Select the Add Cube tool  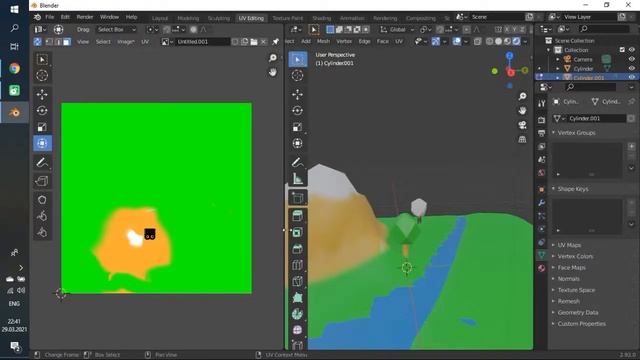(x=298, y=198)
